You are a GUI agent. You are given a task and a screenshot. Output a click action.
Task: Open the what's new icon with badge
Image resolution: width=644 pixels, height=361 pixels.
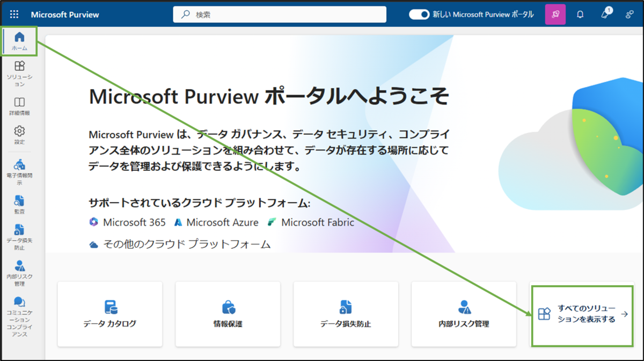pyautogui.click(x=606, y=14)
